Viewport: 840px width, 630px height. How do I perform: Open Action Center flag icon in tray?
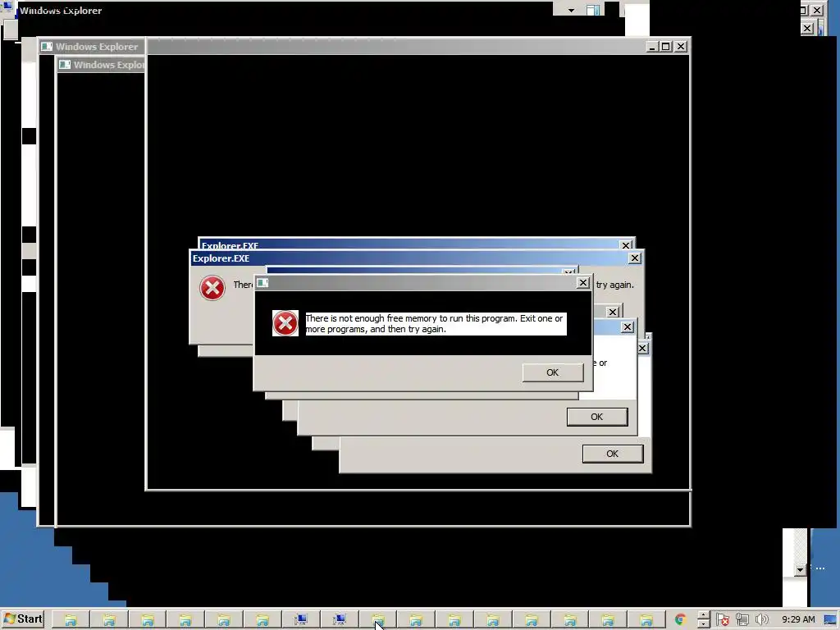pyautogui.click(x=722, y=620)
